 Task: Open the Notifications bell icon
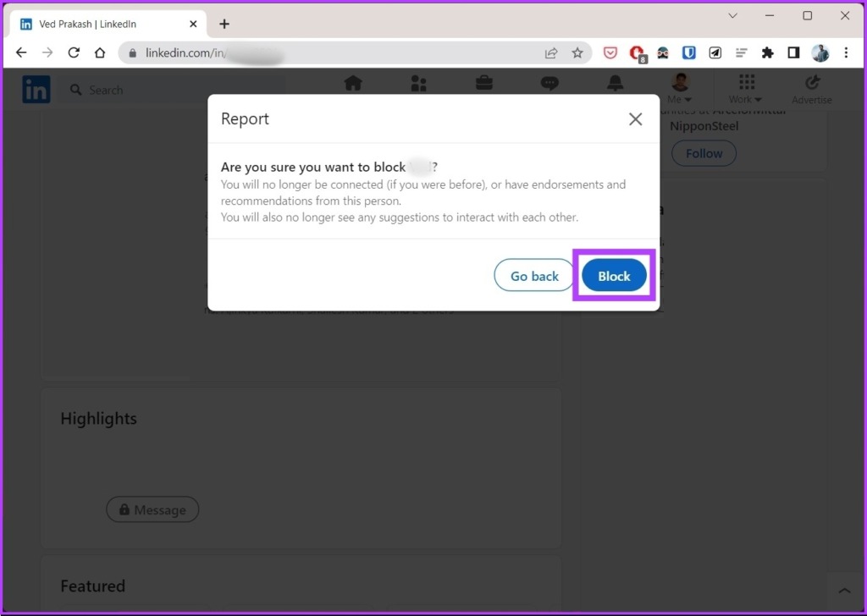tap(615, 84)
